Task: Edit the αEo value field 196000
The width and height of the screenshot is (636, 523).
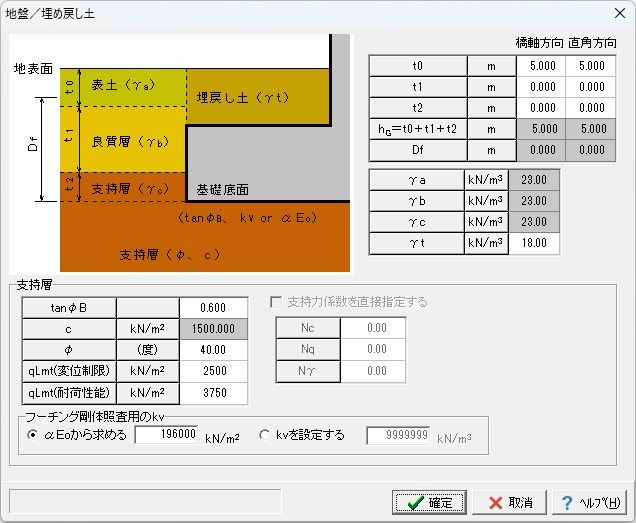Action: click(x=166, y=435)
